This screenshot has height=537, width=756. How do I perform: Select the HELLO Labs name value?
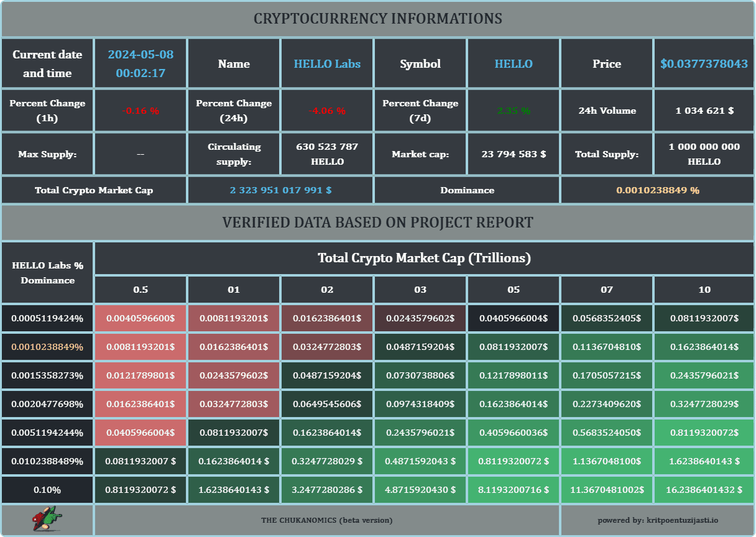[x=327, y=64]
